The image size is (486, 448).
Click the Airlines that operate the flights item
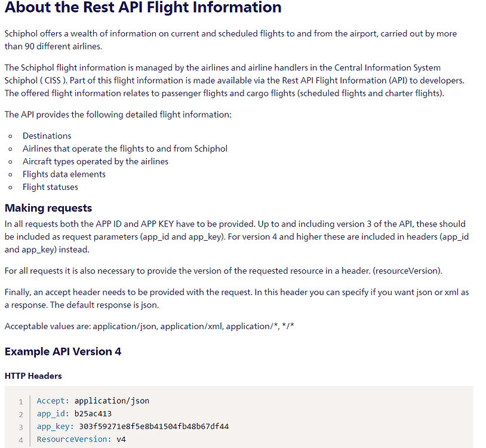125,149
